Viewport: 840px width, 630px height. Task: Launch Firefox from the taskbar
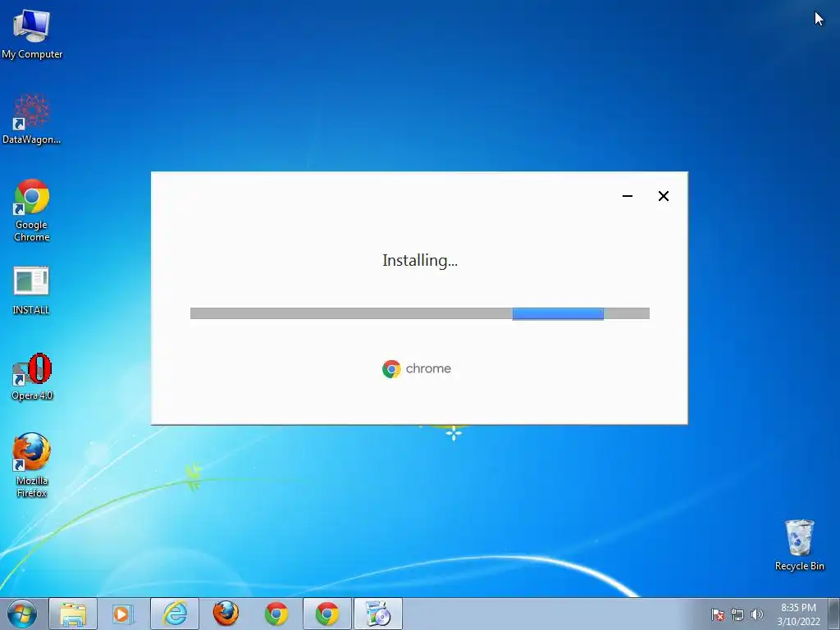(x=226, y=614)
